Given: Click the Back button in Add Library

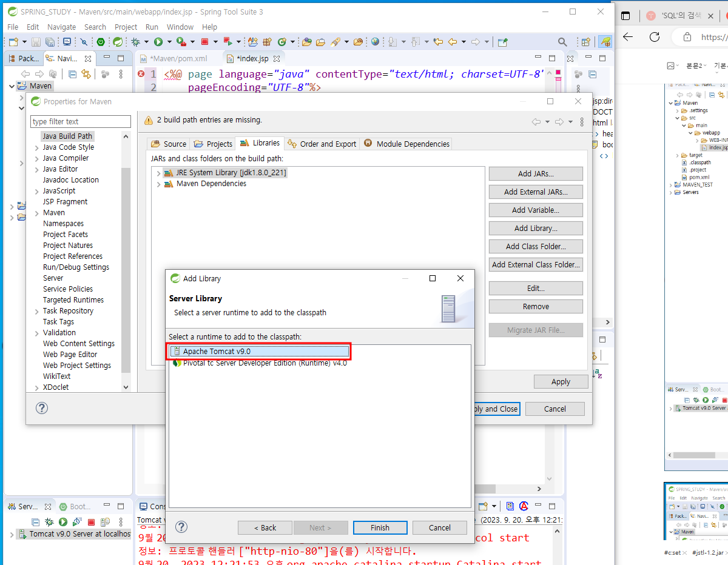Looking at the screenshot, I should coord(265,527).
